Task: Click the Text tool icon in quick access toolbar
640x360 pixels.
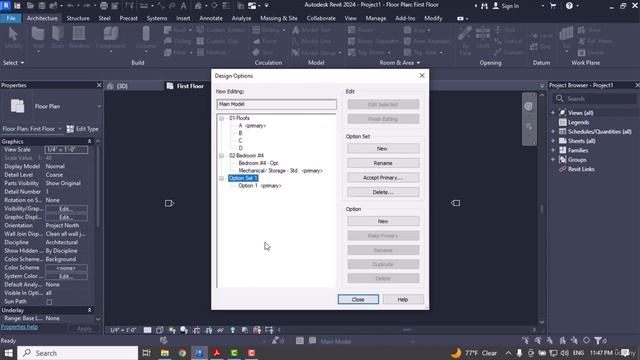Action: point(184,6)
